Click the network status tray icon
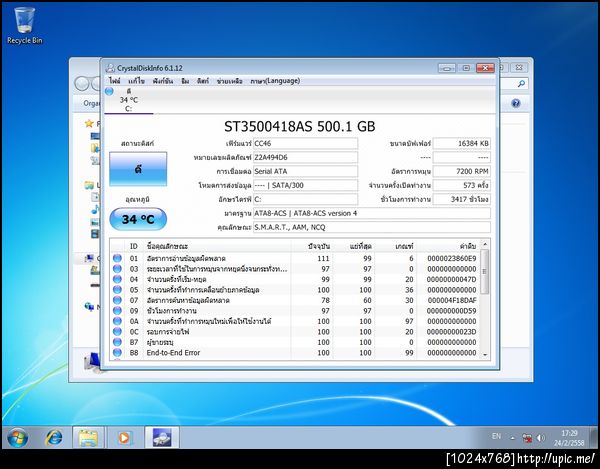600x469 pixels. pos(527,438)
